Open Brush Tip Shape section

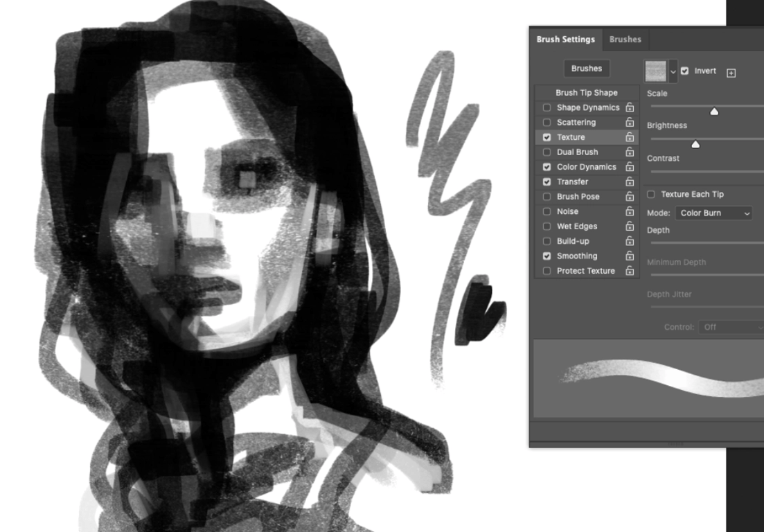pyautogui.click(x=587, y=93)
